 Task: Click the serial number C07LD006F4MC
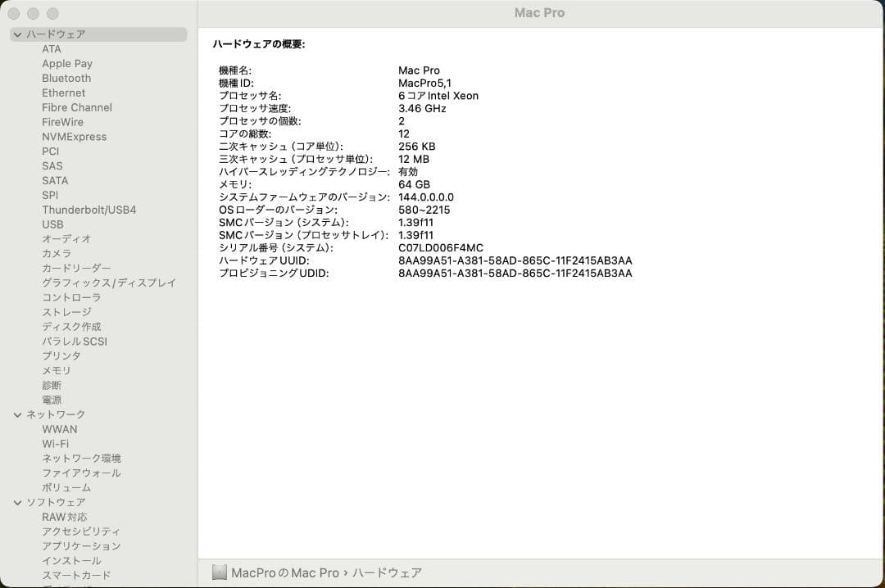click(x=441, y=247)
